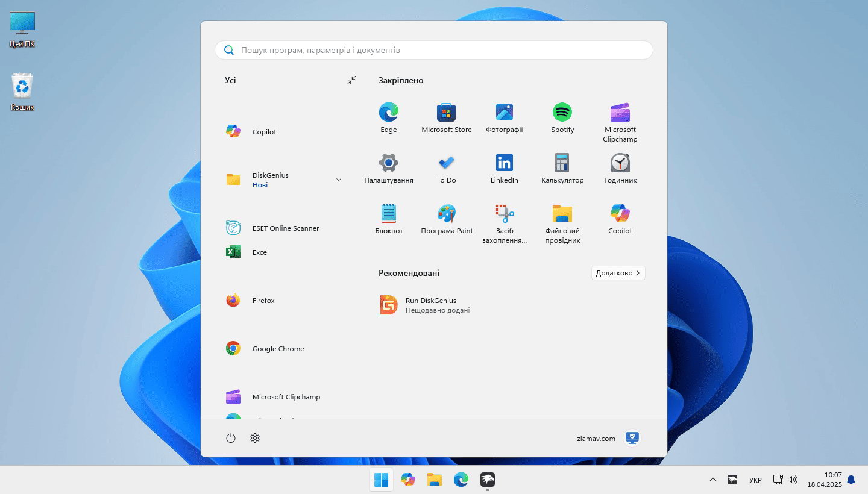Open Засіб захоплення snipping tool
Image resolution: width=868 pixels, height=494 pixels.
pos(505,224)
